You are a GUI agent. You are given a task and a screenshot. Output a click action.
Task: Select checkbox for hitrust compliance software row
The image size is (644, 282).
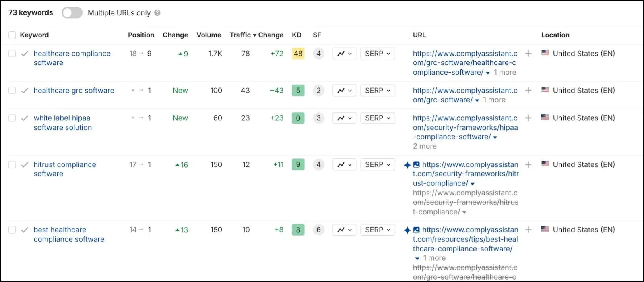[12, 165]
